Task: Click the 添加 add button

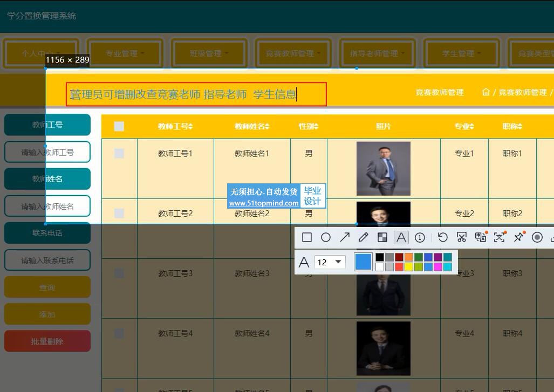Action: pos(47,314)
